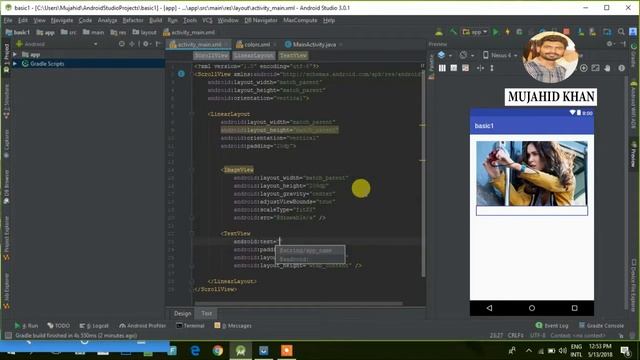This screenshot has width=640, height=360.
Task: Open the TODO tool window
Action: click(58, 326)
